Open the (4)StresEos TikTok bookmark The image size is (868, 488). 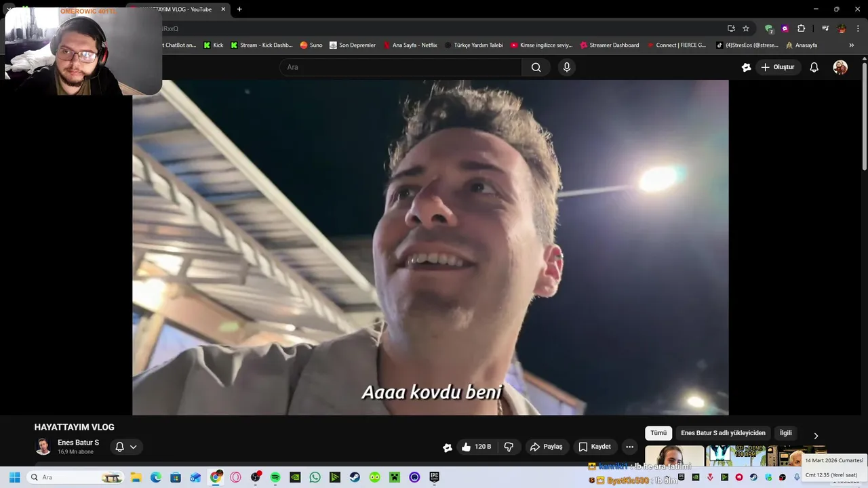pos(747,45)
